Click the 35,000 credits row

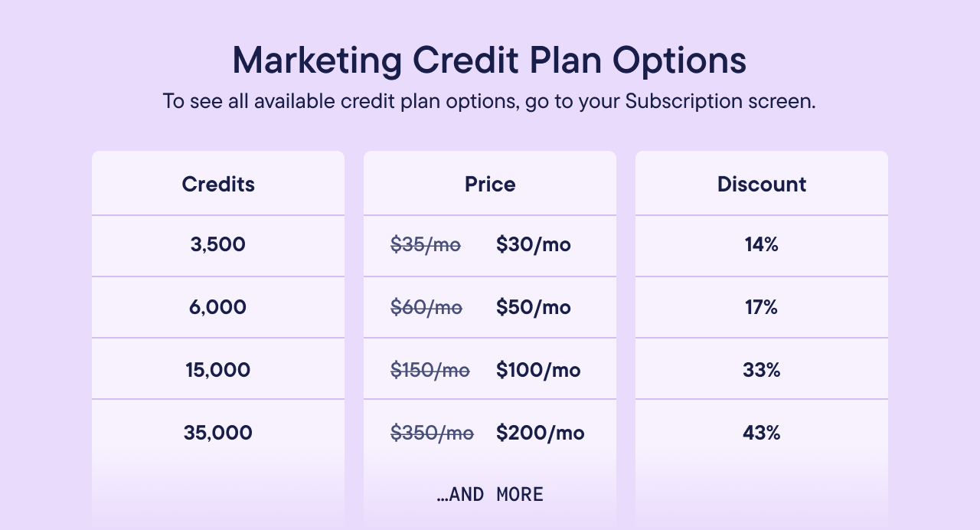(x=218, y=433)
